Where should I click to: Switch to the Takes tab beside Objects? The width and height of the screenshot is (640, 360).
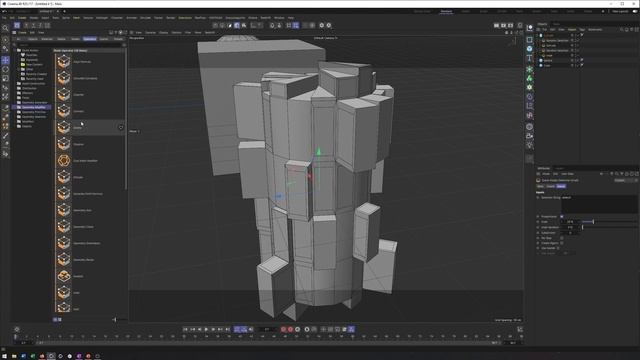click(556, 24)
